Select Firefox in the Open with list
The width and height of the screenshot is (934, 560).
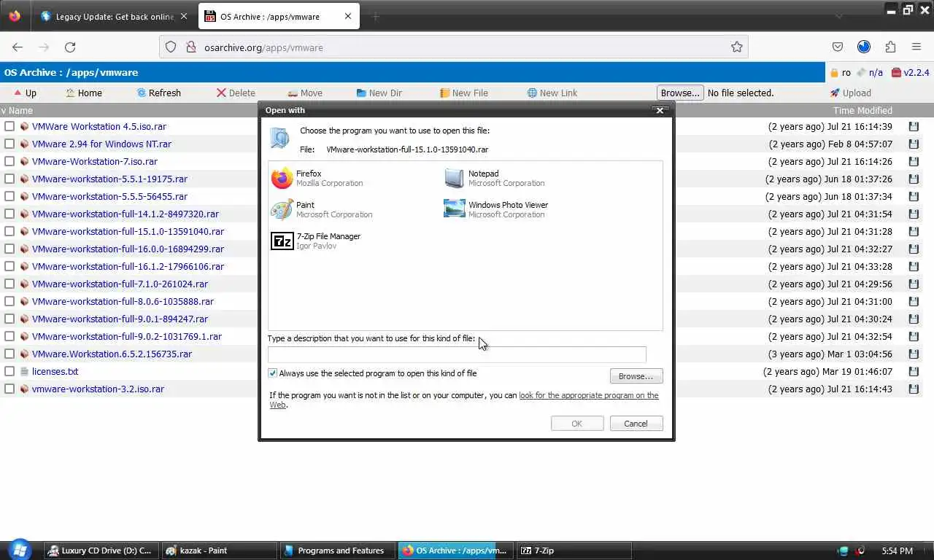point(317,178)
